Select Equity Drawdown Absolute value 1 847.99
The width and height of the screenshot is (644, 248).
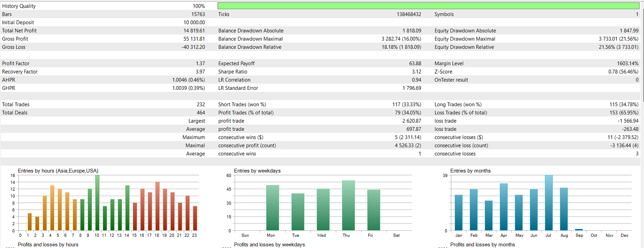pos(629,31)
